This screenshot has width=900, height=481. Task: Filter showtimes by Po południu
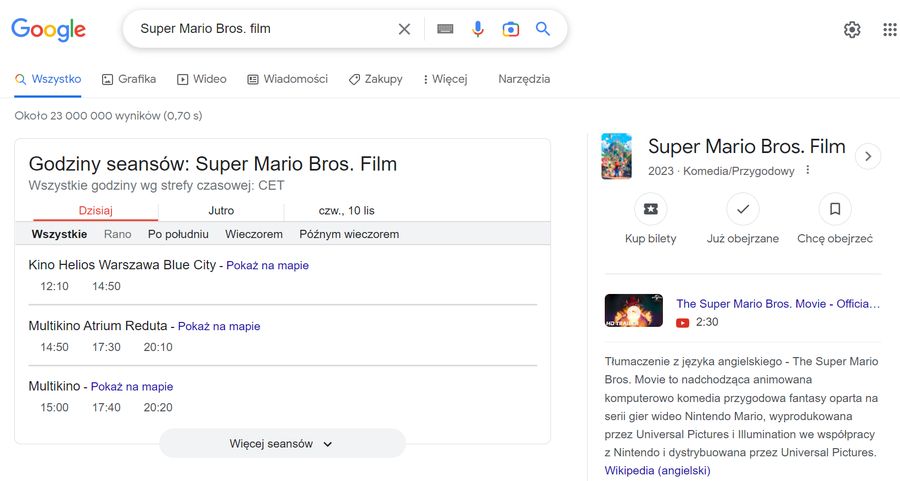coord(179,234)
